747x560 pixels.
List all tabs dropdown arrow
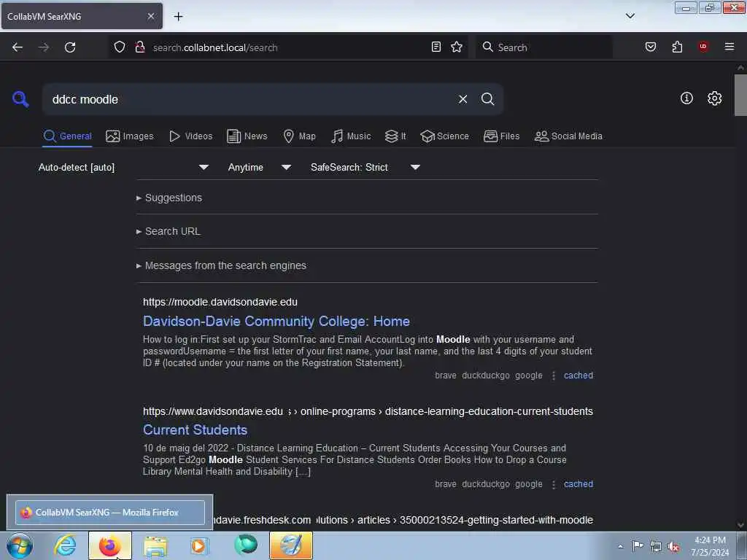tap(630, 16)
